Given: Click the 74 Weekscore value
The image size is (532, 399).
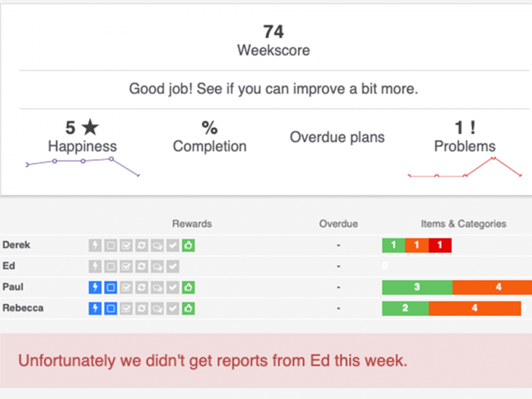Looking at the screenshot, I should click(274, 32).
